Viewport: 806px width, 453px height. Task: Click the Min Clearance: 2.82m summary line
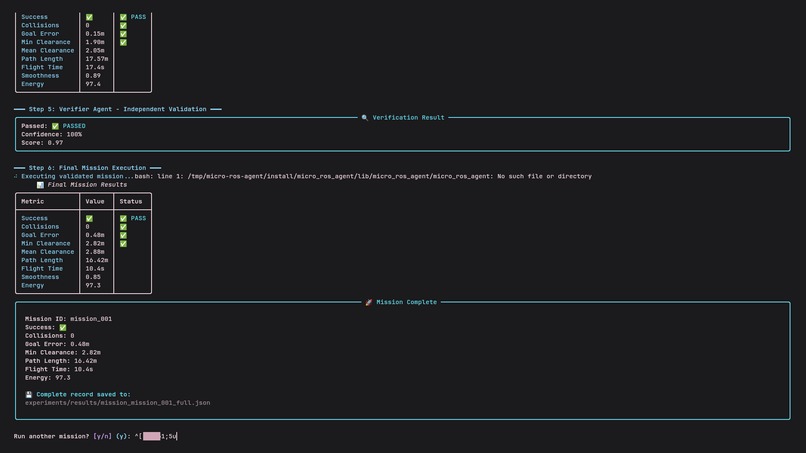[63, 353]
